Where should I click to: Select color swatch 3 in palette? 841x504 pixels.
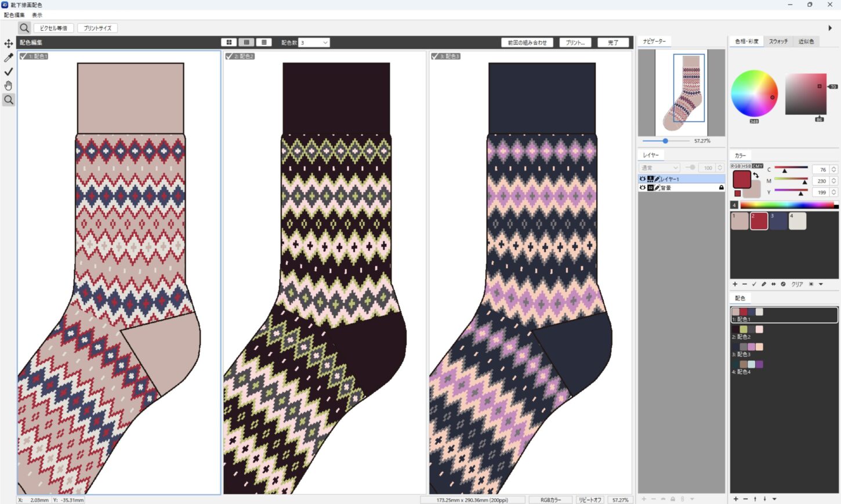click(x=778, y=221)
